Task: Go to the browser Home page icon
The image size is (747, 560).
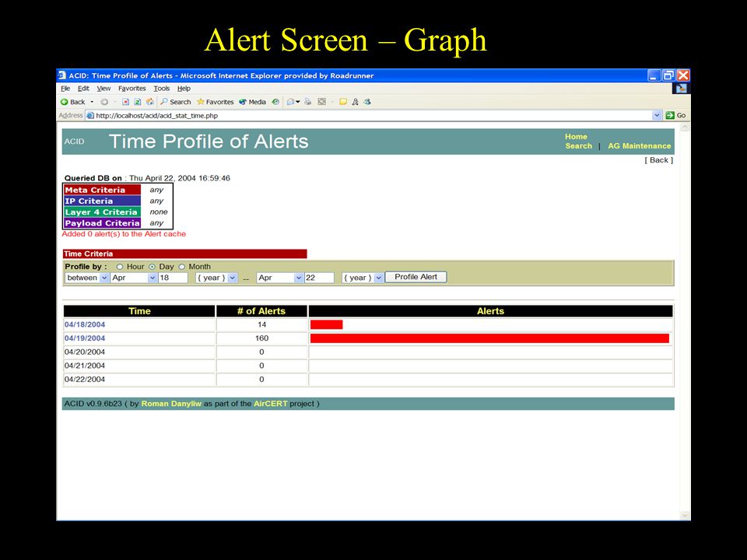Action: (149, 102)
